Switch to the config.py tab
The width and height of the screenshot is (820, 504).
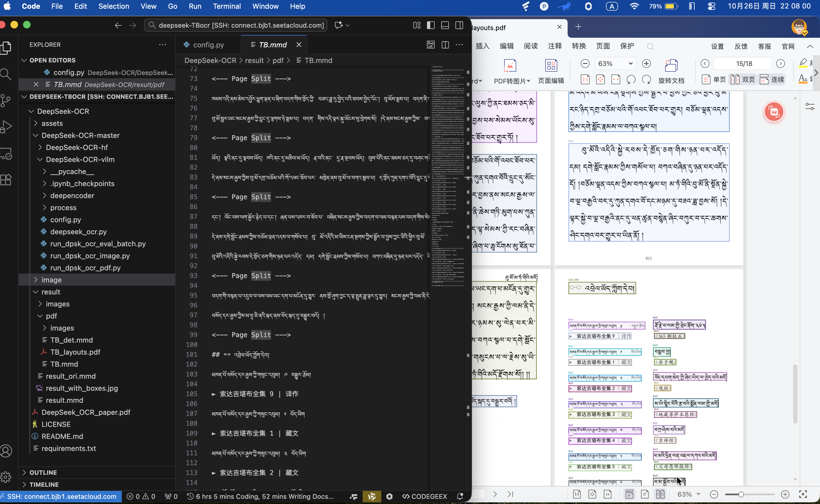(x=208, y=44)
